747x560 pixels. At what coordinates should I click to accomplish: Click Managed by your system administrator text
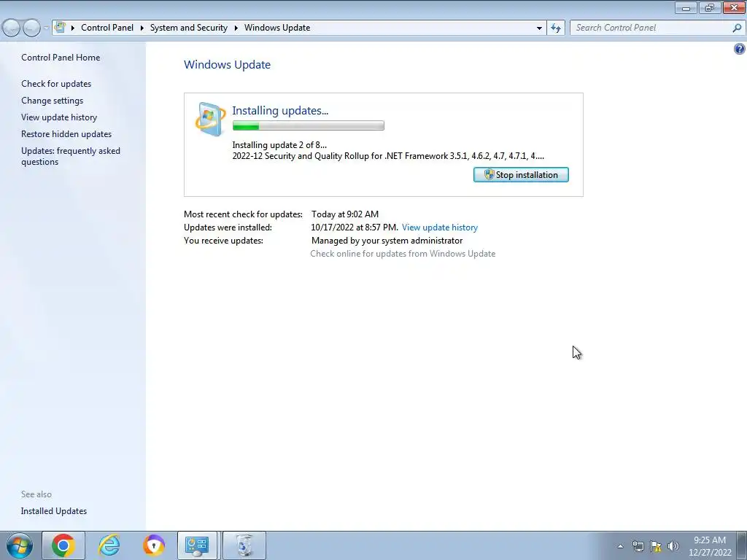click(x=387, y=241)
